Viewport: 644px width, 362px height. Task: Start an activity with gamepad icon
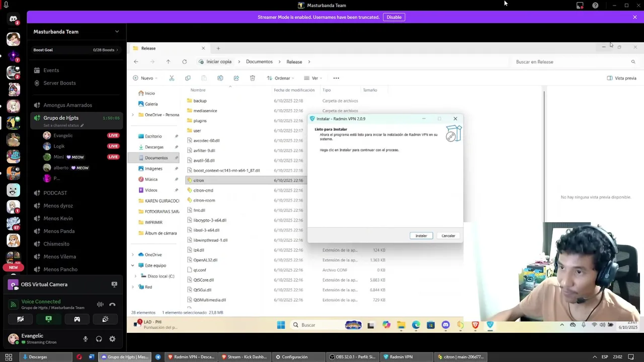pyautogui.click(x=77, y=319)
